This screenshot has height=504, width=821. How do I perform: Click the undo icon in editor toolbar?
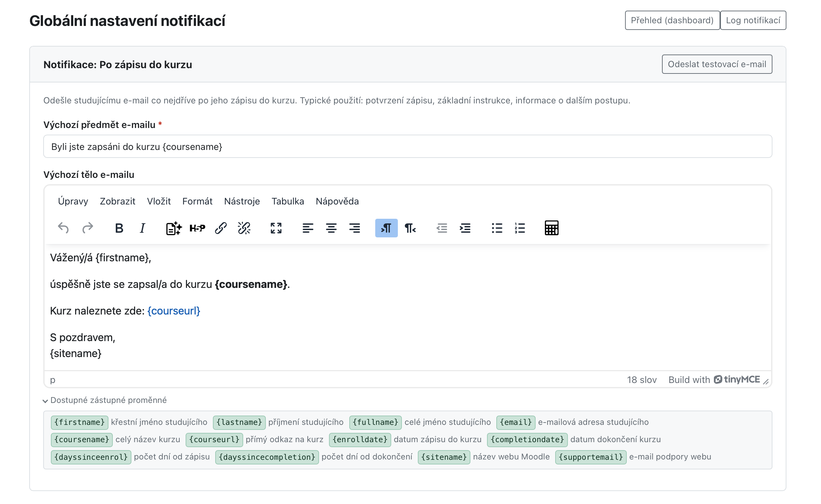click(x=63, y=228)
